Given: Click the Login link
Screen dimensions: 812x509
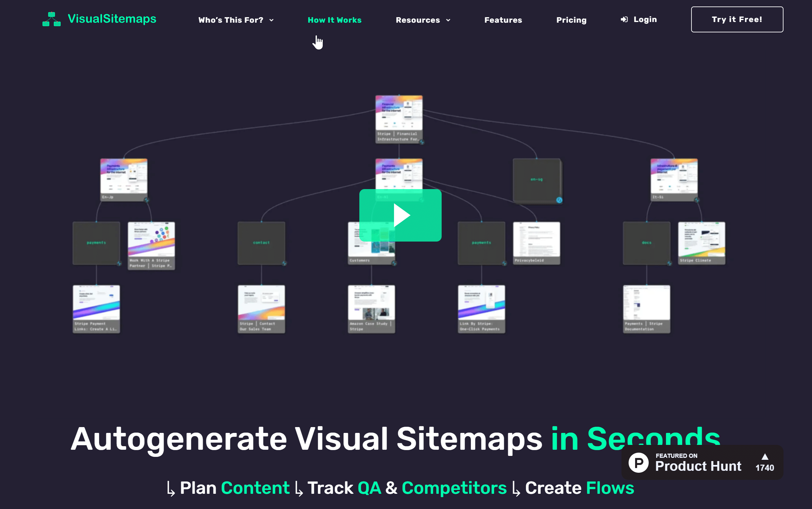Looking at the screenshot, I should click(x=639, y=19).
